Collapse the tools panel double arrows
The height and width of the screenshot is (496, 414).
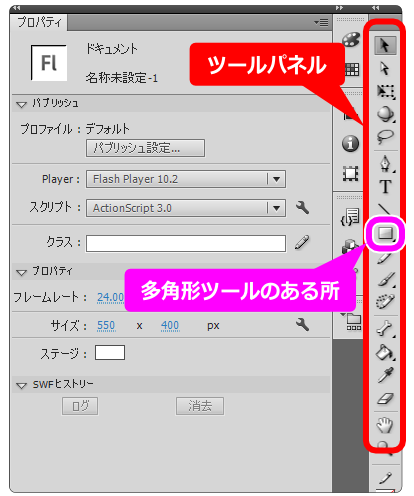coord(376,7)
